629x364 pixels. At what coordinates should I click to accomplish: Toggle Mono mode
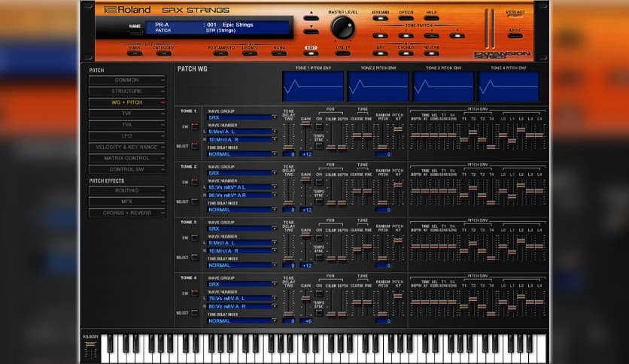click(x=279, y=53)
